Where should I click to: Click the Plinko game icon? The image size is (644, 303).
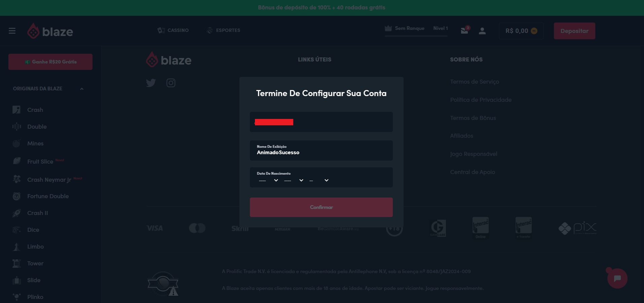[x=16, y=297]
